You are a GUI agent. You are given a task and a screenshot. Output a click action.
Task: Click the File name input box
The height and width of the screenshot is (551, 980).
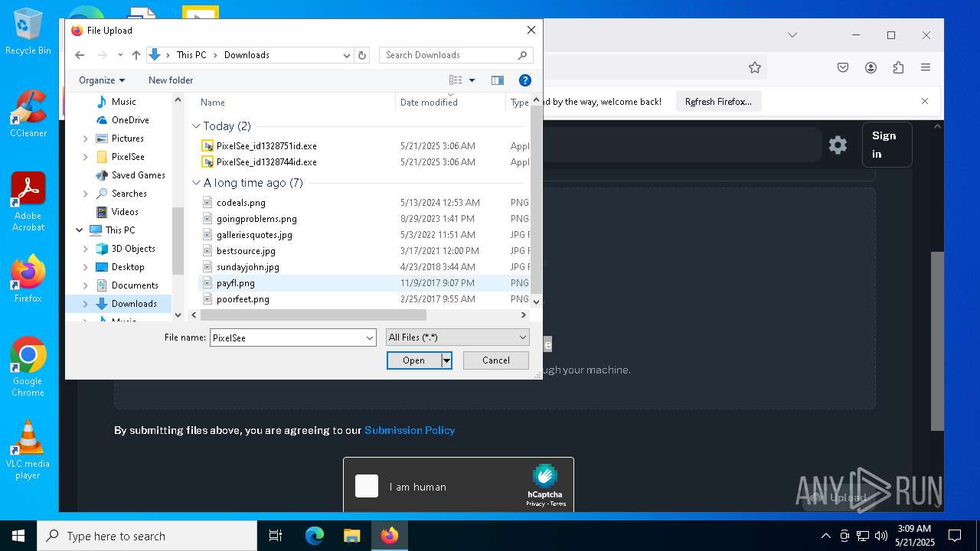click(287, 337)
